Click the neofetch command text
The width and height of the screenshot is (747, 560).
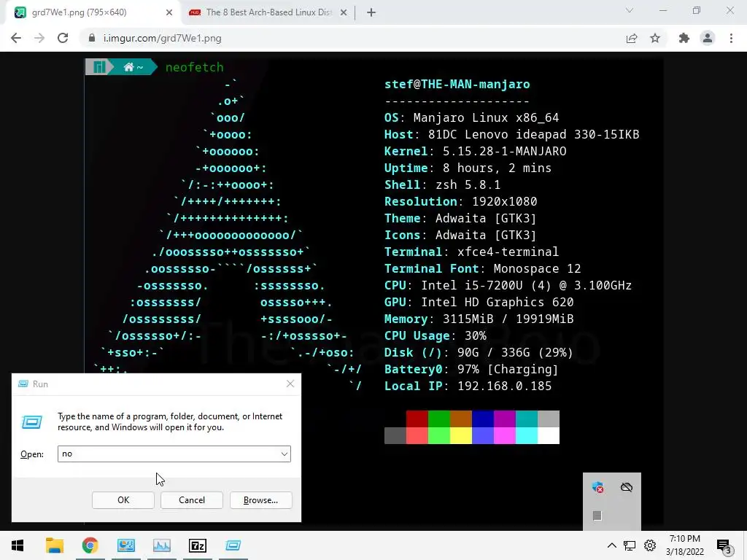tap(194, 67)
